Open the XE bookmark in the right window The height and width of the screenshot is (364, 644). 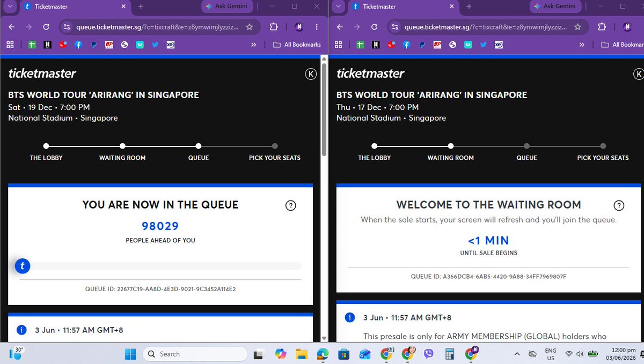click(499, 45)
